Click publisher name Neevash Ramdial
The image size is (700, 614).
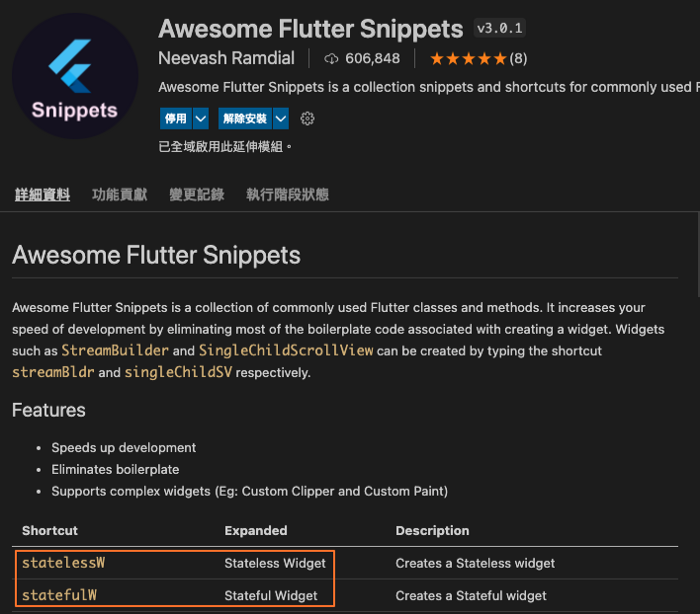227,59
